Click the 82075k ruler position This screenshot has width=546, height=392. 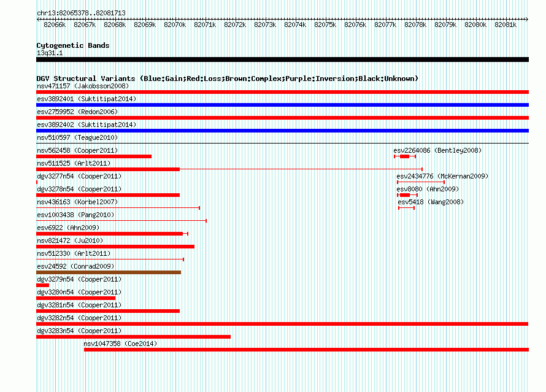point(325,25)
